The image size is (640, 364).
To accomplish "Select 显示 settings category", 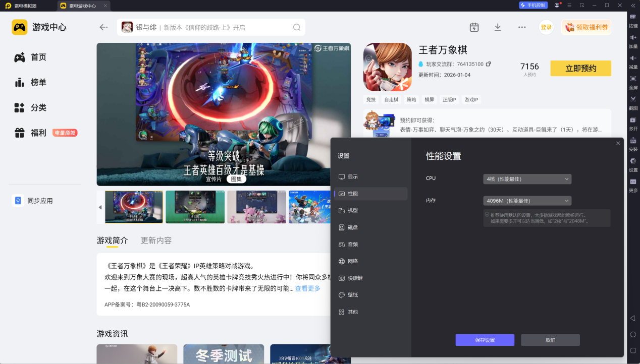I will coord(370,176).
